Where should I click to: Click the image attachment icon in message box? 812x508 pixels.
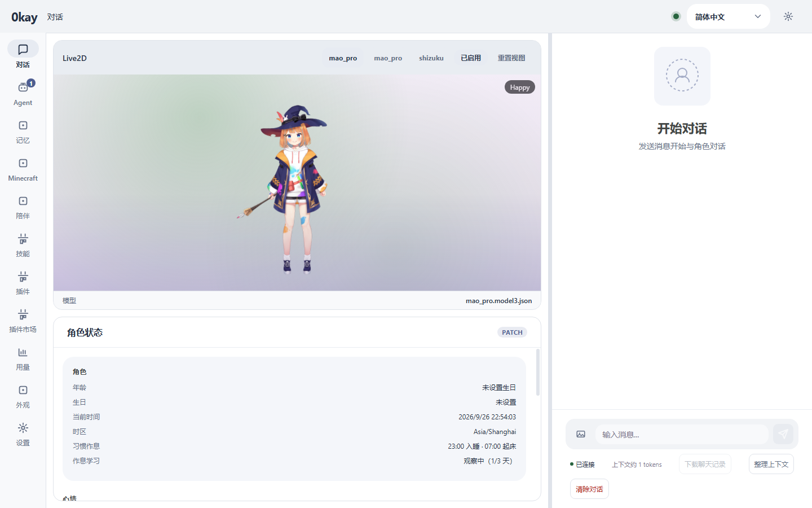[581, 434]
